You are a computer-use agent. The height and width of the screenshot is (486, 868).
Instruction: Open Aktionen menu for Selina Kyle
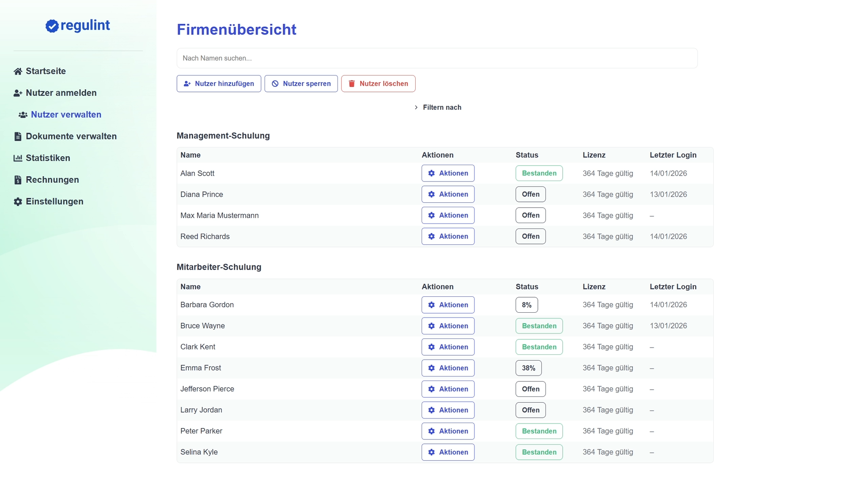(448, 452)
